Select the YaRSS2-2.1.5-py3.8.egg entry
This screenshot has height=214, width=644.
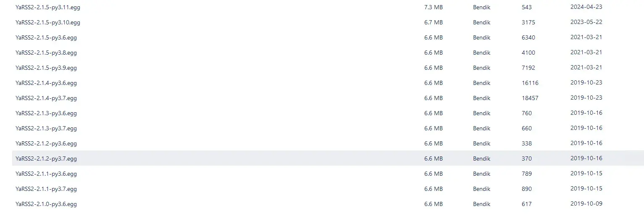click(x=46, y=53)
